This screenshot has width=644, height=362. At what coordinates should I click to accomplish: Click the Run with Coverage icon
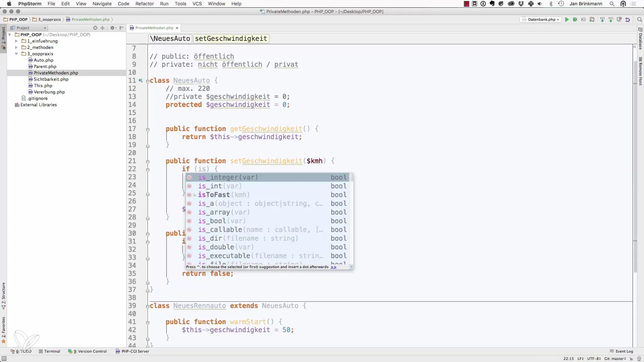pos(584,19)
